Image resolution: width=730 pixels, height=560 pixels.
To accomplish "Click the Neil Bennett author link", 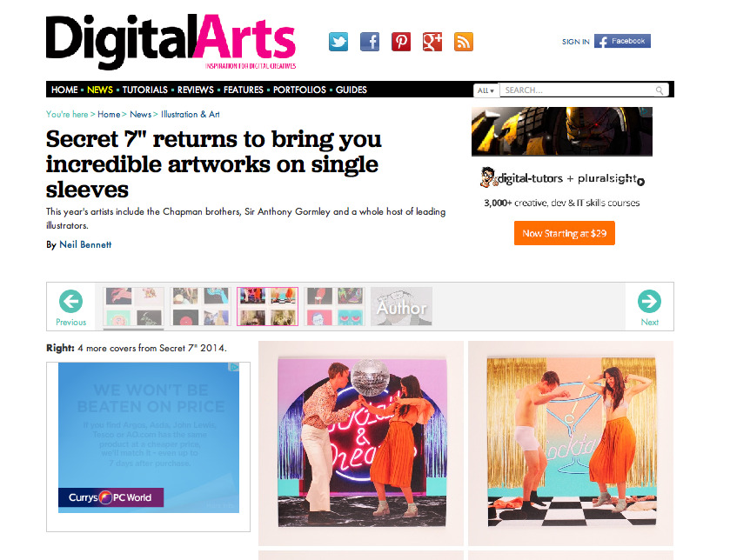I will click(85, 244).
